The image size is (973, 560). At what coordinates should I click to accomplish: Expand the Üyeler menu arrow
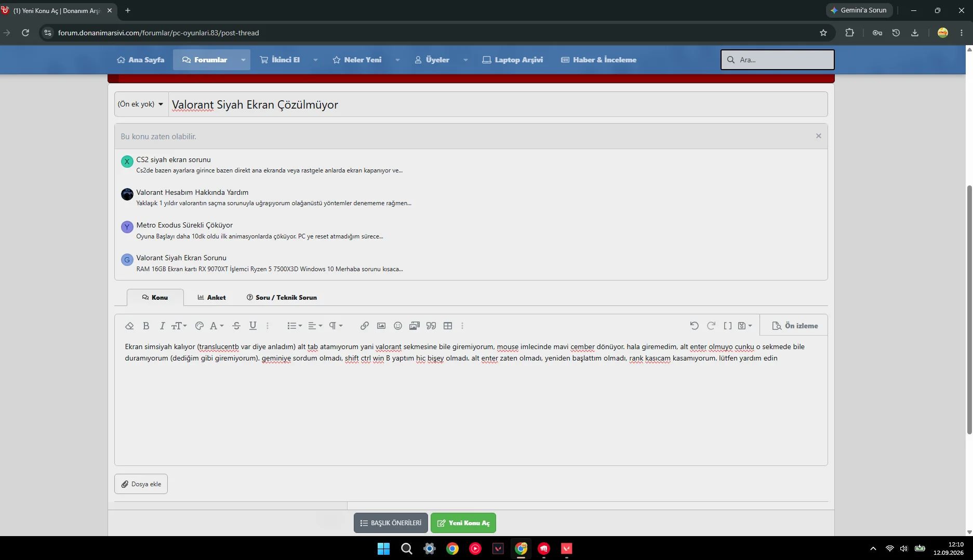click(465, 60)
